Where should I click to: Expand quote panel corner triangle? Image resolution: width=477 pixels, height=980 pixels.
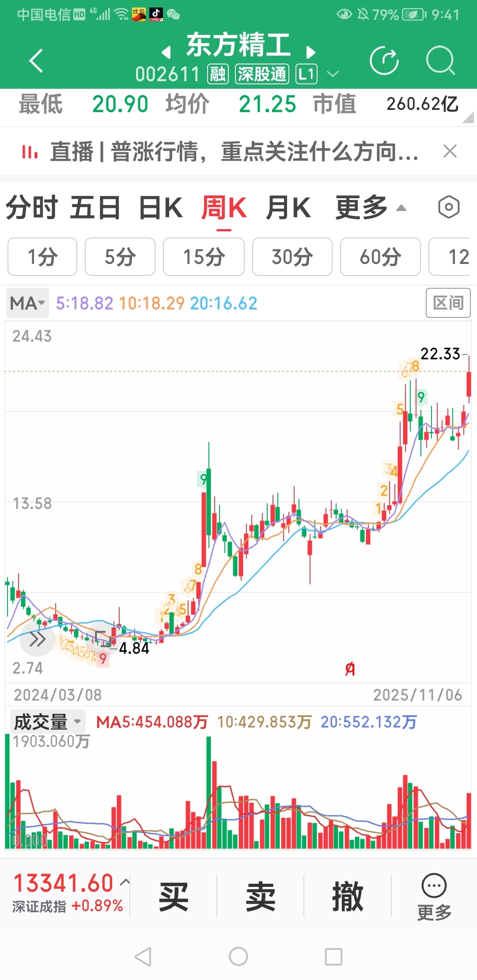click(x=468, y=117)
